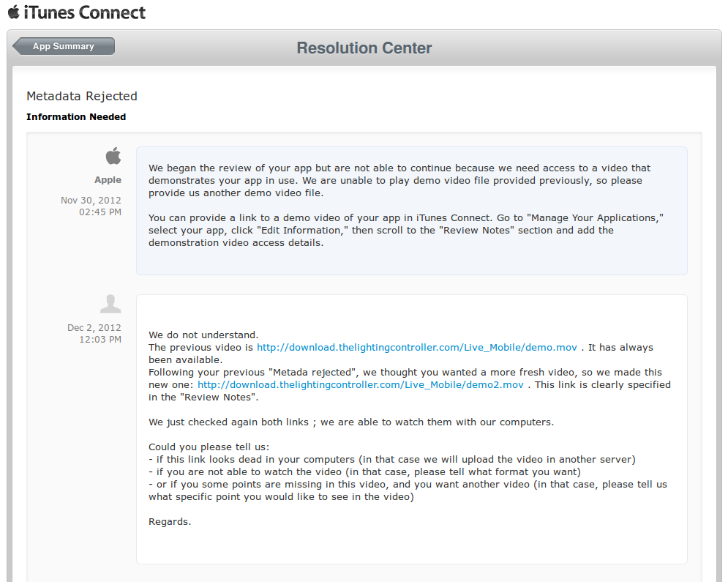Click the Metadata Rejected heading
This screenshot has width=728, height=582.
pyautogui.click(x=81, y=96)
